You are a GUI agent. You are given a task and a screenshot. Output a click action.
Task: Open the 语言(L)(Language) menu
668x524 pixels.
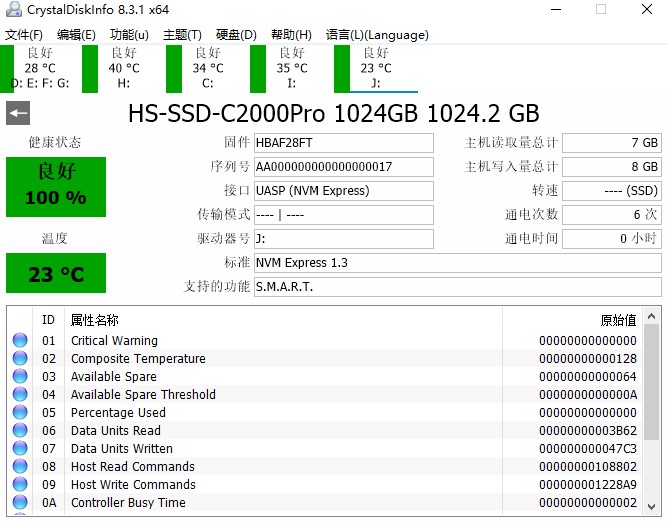coord(377,35)
